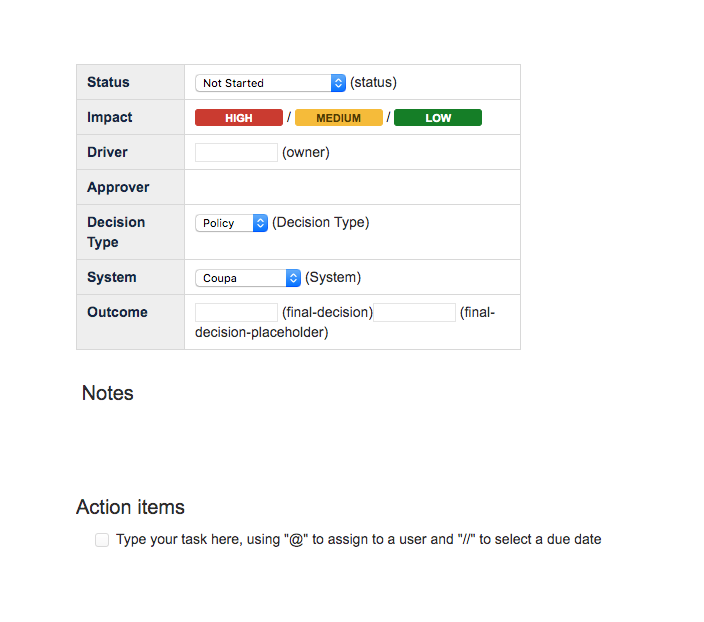Image resolution: width=704 pixels, height=622 pixels.
Task: Open the Policy decision type dropdown
Action: (x=232, y=223)
